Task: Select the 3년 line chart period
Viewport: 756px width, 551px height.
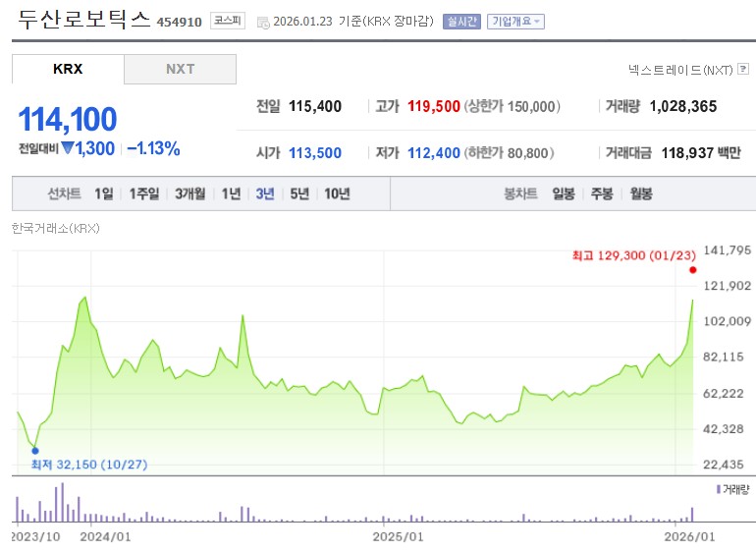Action: pos(265,193)
